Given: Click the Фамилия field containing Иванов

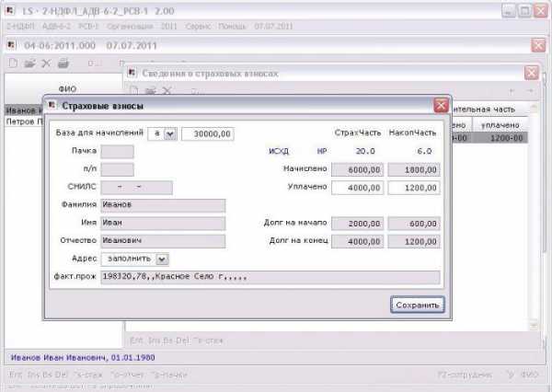Looking at the screenshot, I should pyautogui.click(x=163, y=204).
